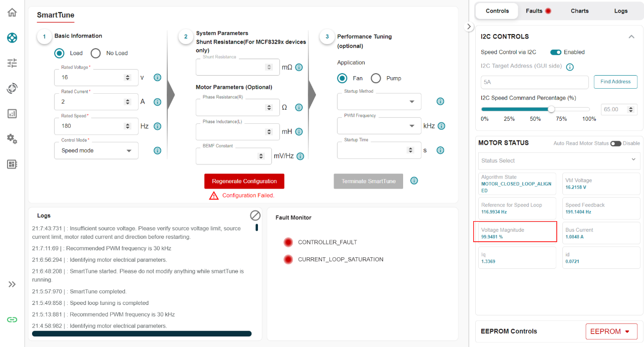644x347 pixels.
Task: Click the green link connection icon
Action: pos(12,319)
